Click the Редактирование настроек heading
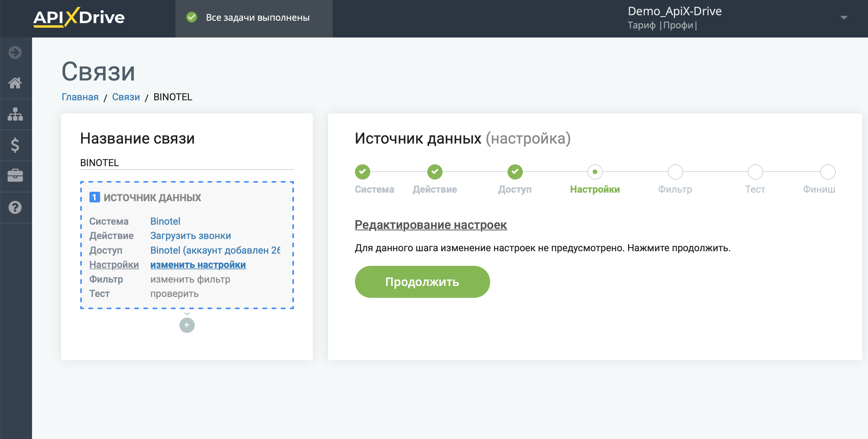 pyautogui.click(x=431, y=225)
